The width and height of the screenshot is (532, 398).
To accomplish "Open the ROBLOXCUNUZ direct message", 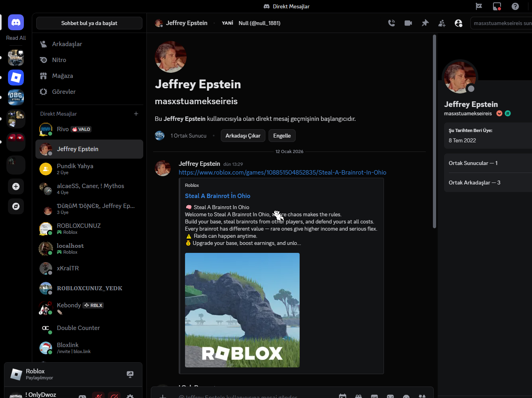I will click(x=89, y=229).
